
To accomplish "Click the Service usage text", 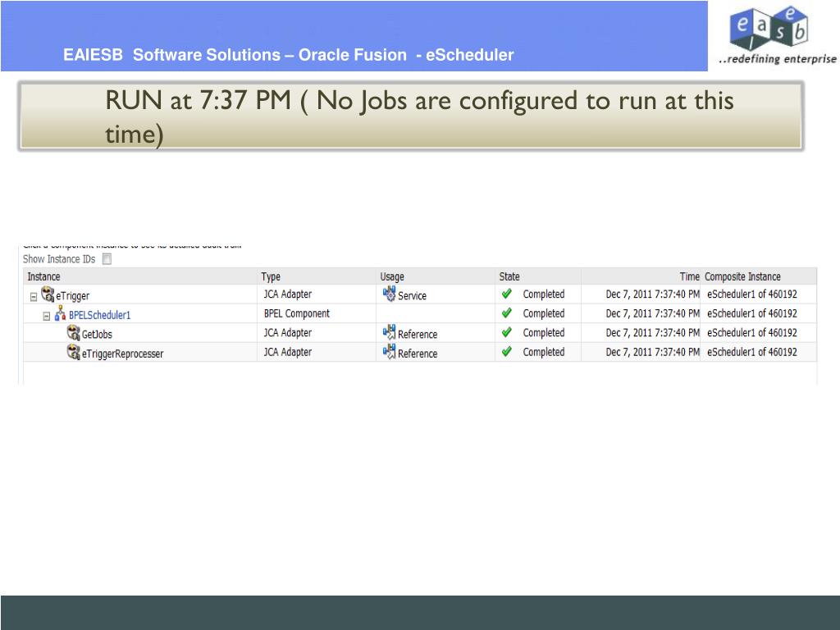I will 412,295.
